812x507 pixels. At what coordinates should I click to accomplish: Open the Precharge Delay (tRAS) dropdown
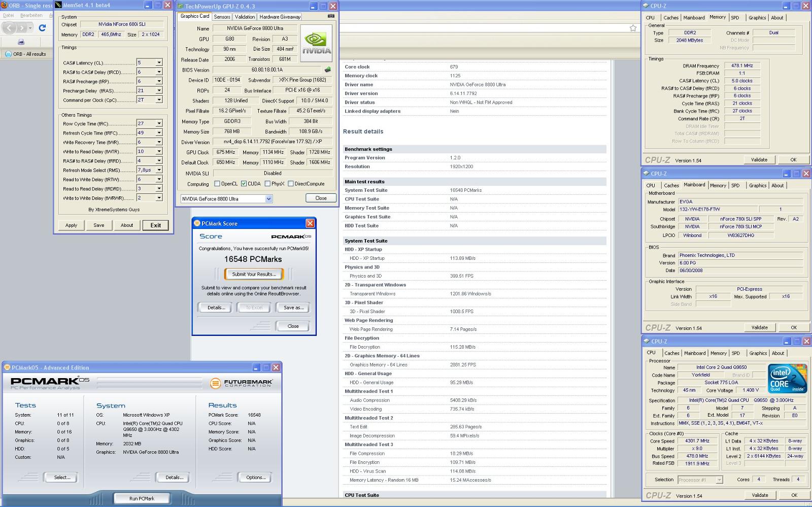159,91
